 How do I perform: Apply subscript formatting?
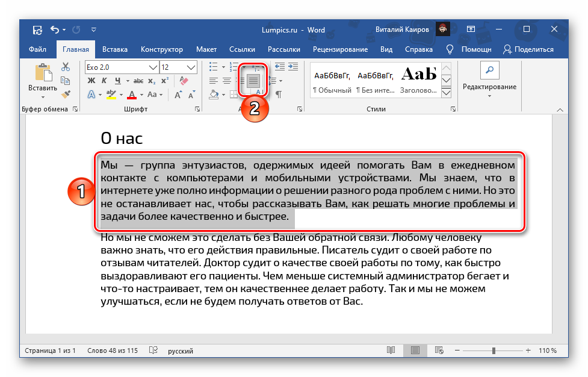point(152,81)
